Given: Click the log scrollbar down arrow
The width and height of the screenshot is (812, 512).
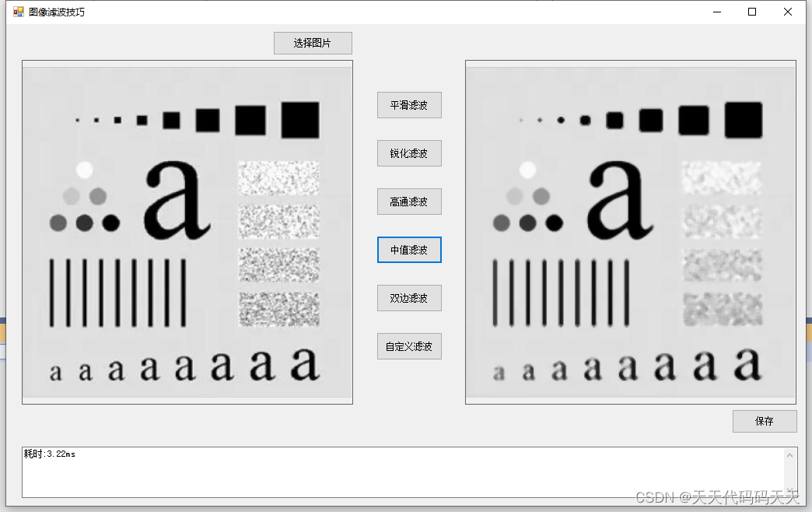Looking at the screenshot, I should coord(789,489).
